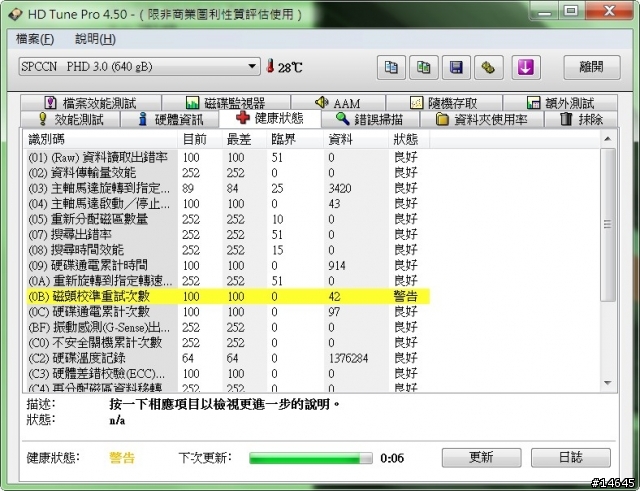The width and height of the screenshot is (640, 491).
Task: Click the green next update progress bar
Action: pyautogui.click(x=311, y=458)
